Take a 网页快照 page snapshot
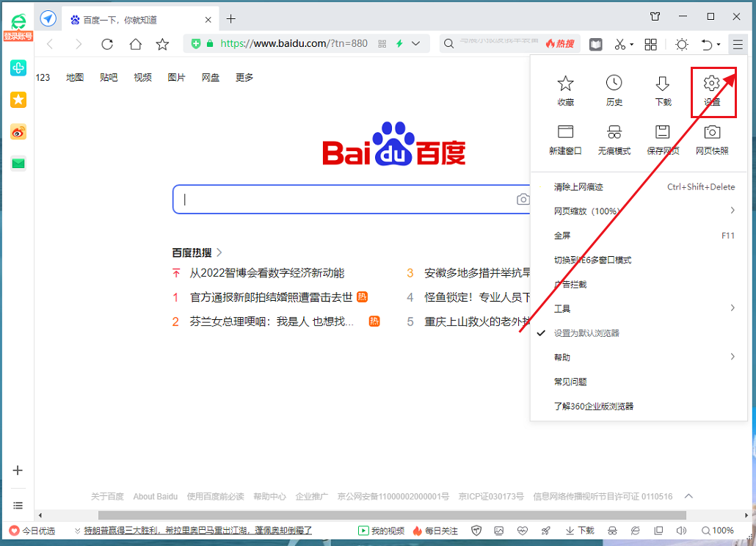 [x=712, y=139]
